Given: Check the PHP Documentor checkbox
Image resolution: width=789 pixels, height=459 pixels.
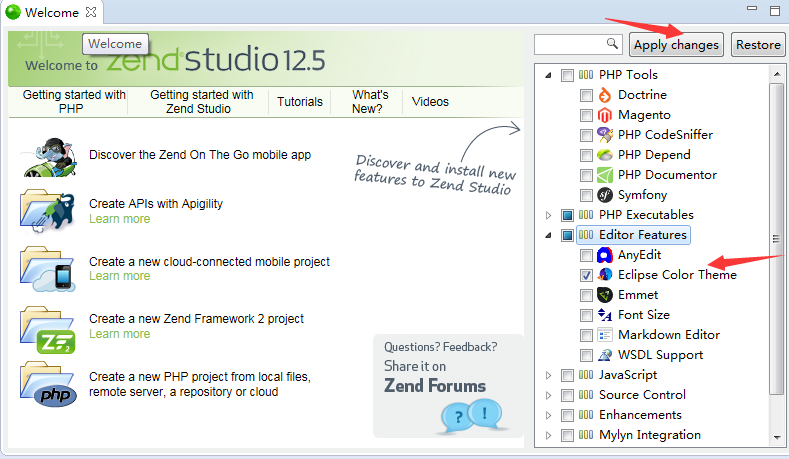Looking at the screenshot, I should pyautogui.click(x=586, y=175).
